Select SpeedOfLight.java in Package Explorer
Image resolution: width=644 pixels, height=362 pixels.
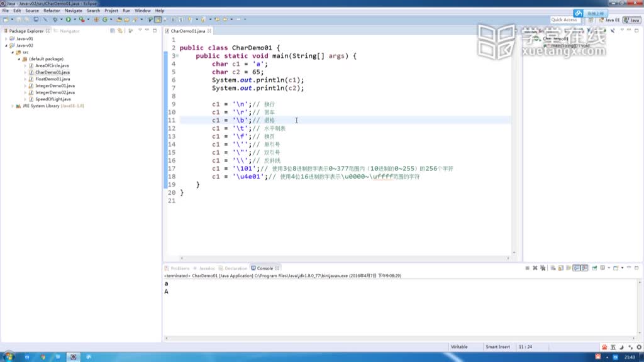coord(53,99)
